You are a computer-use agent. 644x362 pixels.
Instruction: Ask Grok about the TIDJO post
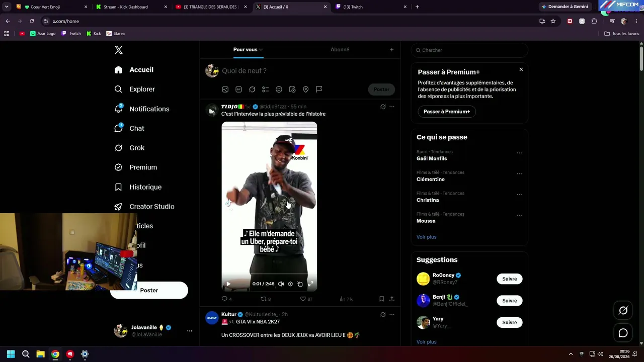[x=383, y=107]
